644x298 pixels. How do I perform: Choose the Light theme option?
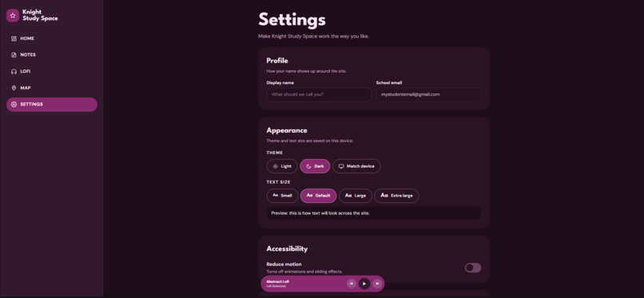click(282, 166)
